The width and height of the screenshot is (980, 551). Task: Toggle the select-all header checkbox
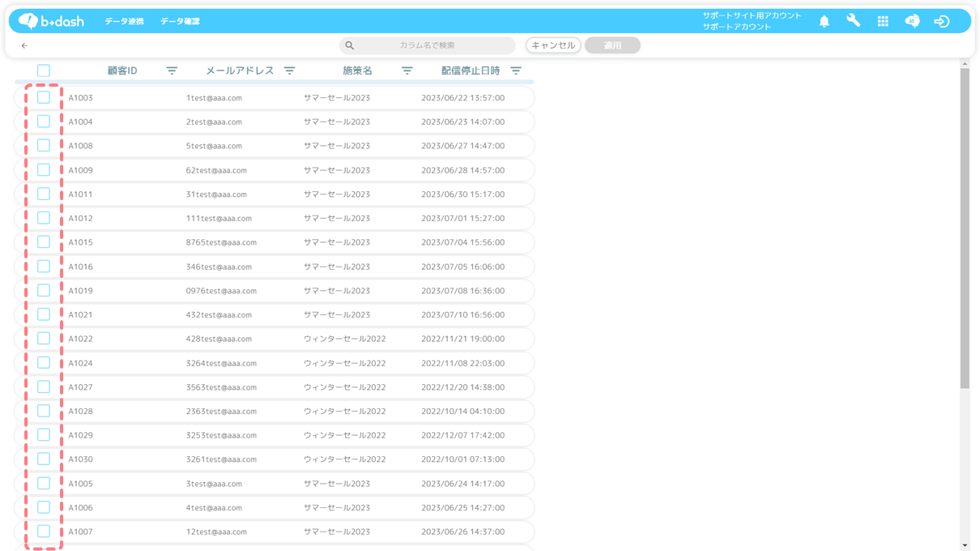pyautogui.click(x=44, y=71)
